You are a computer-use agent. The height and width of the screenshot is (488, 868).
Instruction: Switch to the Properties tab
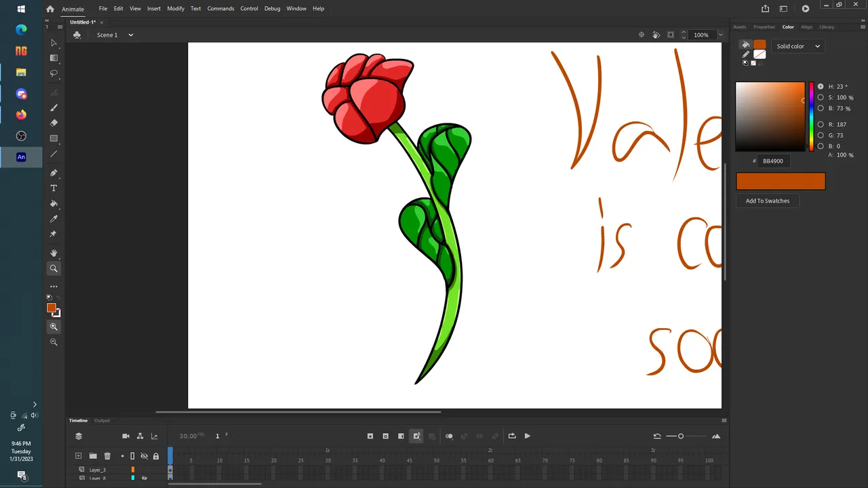point(764,27)
